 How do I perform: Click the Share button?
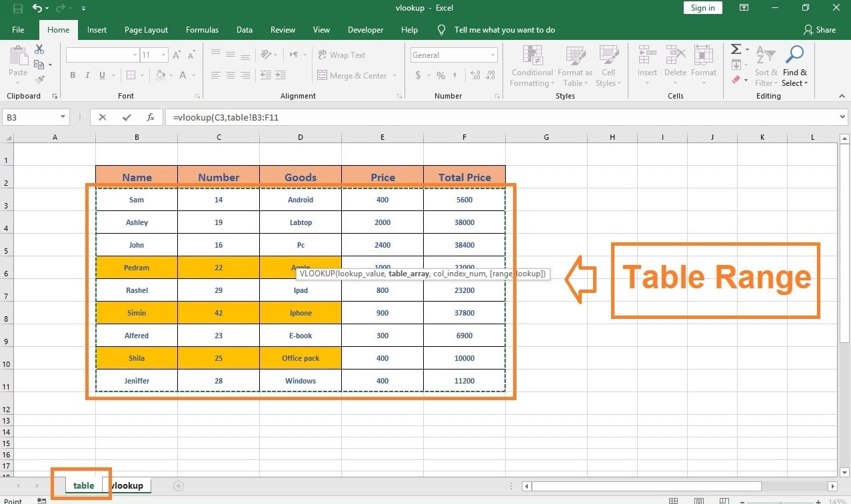click(821, 29)
